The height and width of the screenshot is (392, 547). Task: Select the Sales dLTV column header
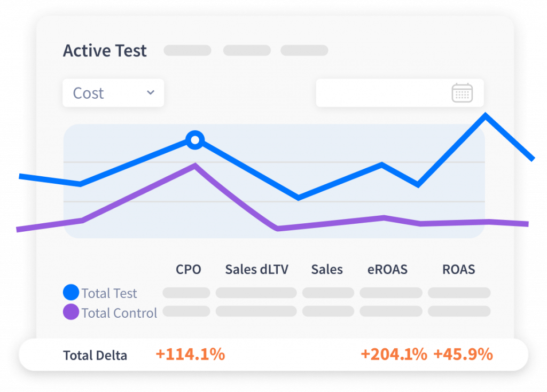(x=256, y=270)
